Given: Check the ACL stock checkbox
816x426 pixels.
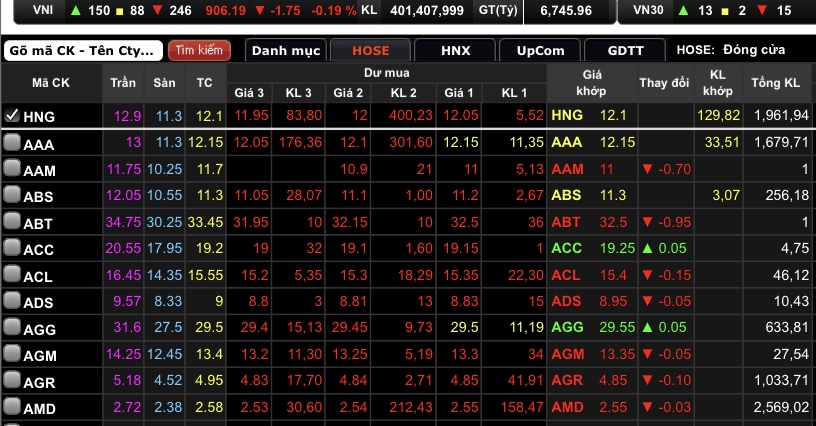Looking at the screenshot, I should pyautogui.click(x=11, y=274).
